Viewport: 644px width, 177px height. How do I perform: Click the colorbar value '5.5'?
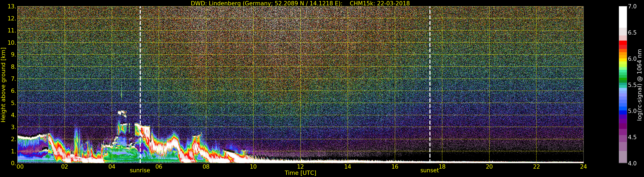coord(632,85)
